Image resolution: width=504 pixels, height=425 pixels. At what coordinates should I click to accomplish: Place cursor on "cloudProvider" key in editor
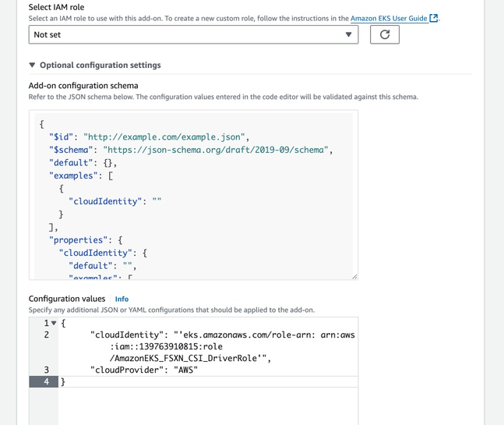125,370
